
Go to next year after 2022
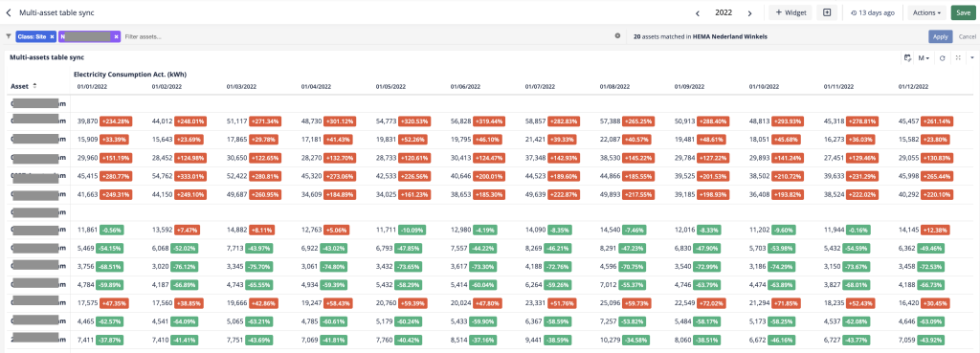pos(749,13)
